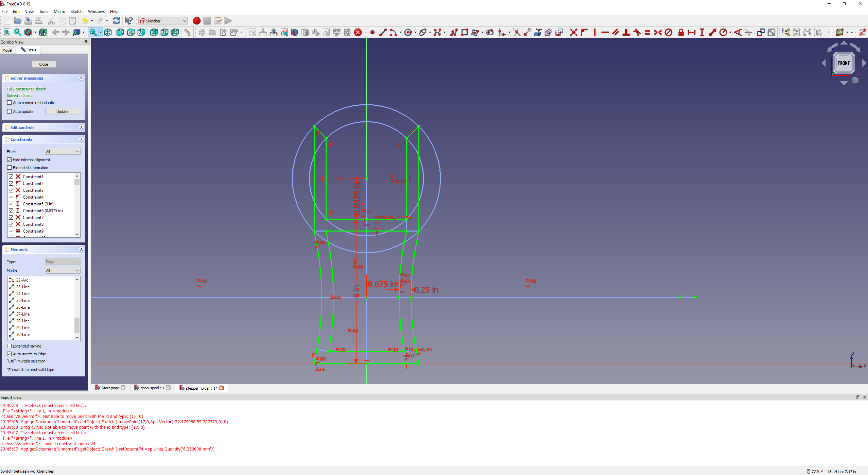Collapse the Solver messages panel
868x475 pixels.
[81, 78]
